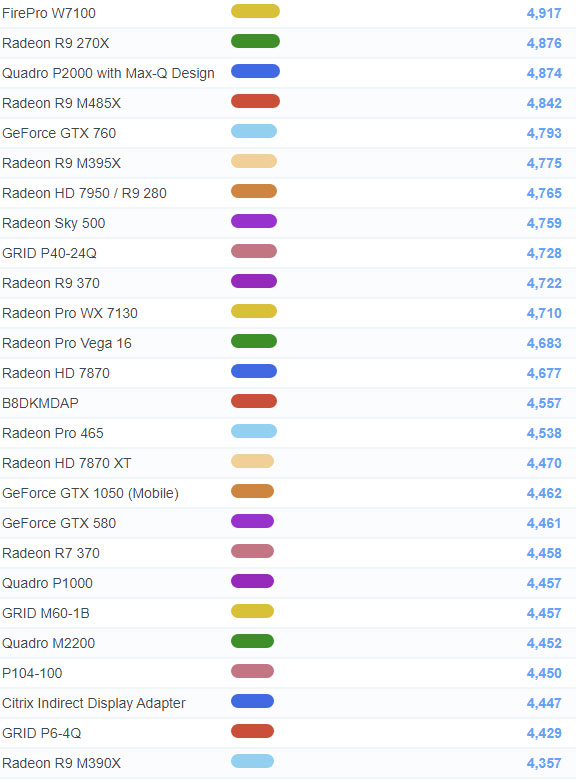576x781 pixels.
Task: Open GeForce GTX 580 details
Action: coord(59,523)
